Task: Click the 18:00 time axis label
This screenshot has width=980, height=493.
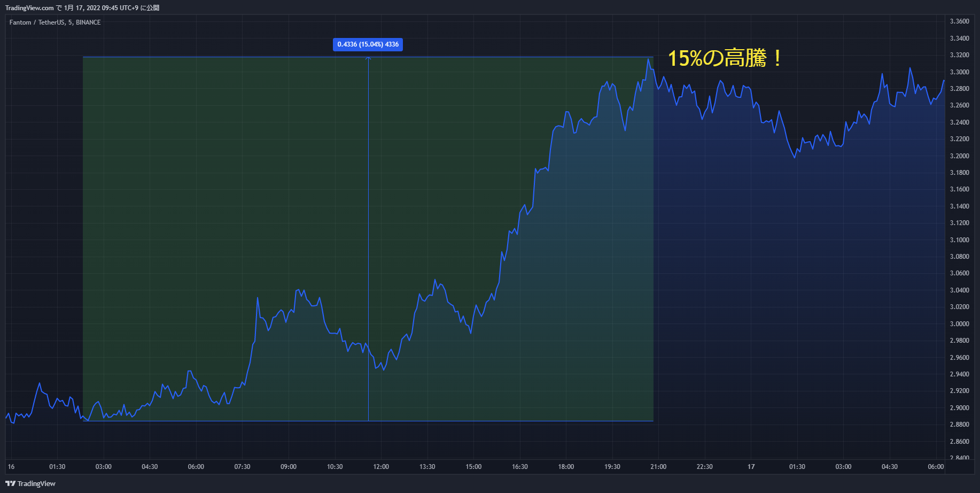Action: point(566,467)
